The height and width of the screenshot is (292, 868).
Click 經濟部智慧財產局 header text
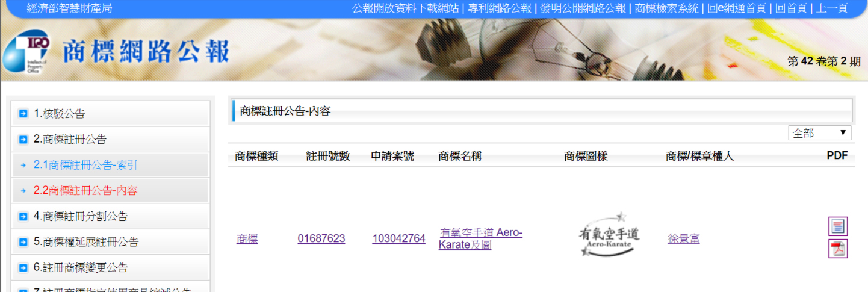70,8
